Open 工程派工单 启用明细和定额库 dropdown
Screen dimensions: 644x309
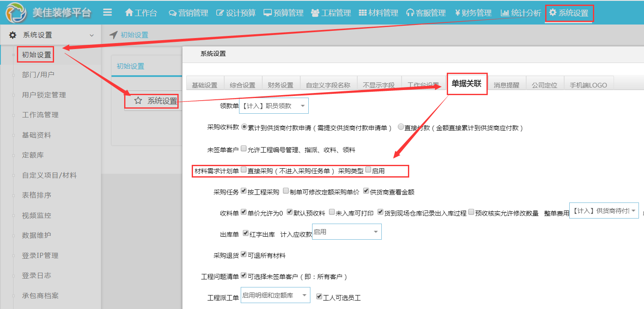coord(275,295)
